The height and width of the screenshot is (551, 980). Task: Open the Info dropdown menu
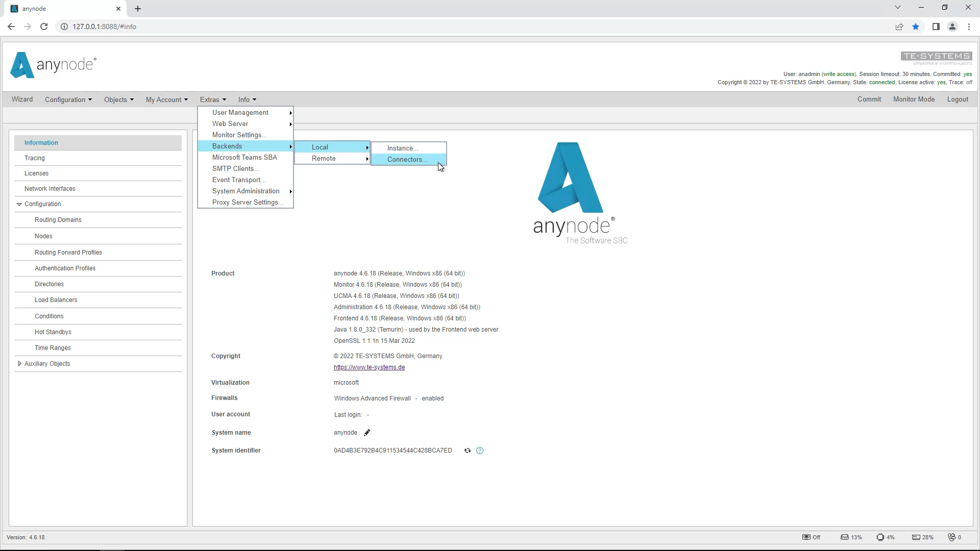247,99
